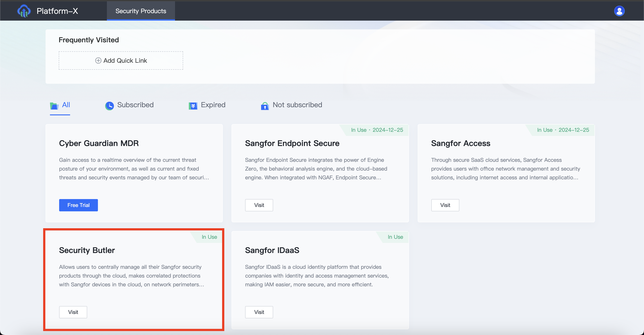Click the Cyber Guardian MDR description text
Screen dimensions: 644x335
[134, 169]
